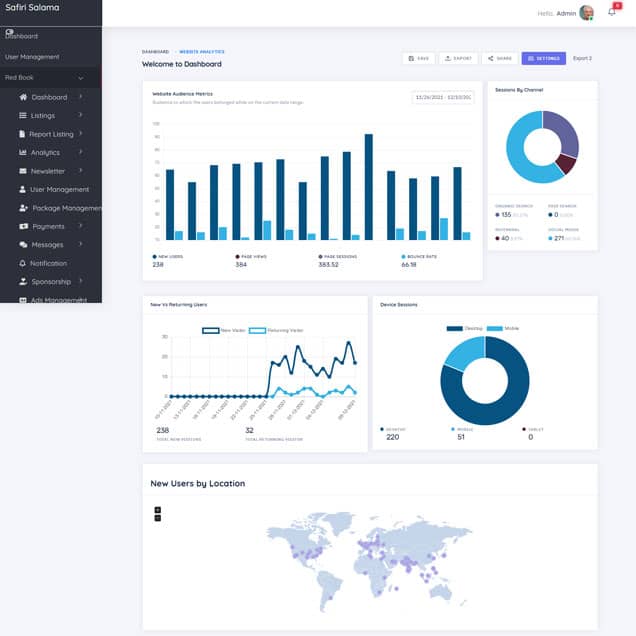Image resolution: width=636 pixels, height=636 pixels.
Task: Click the share icon
Action: (490, 58)
